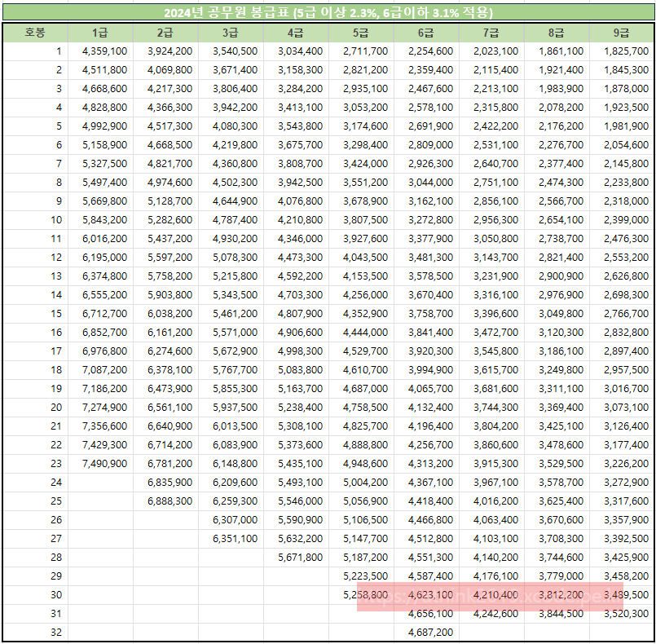Select cell with value 5,147,700
656x644 pixels.
coord(361,539)
